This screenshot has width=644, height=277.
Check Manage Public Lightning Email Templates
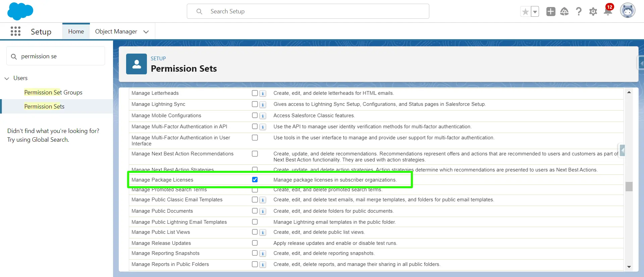point(255,222)
